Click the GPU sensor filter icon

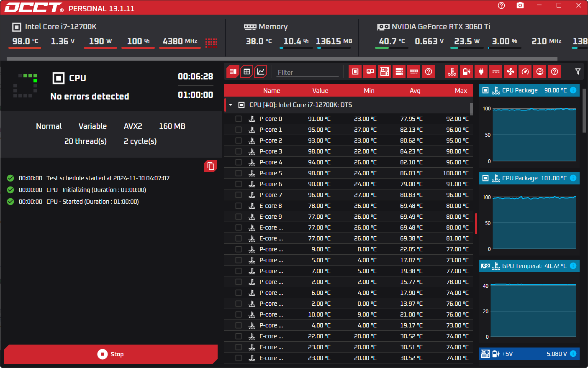370,72
